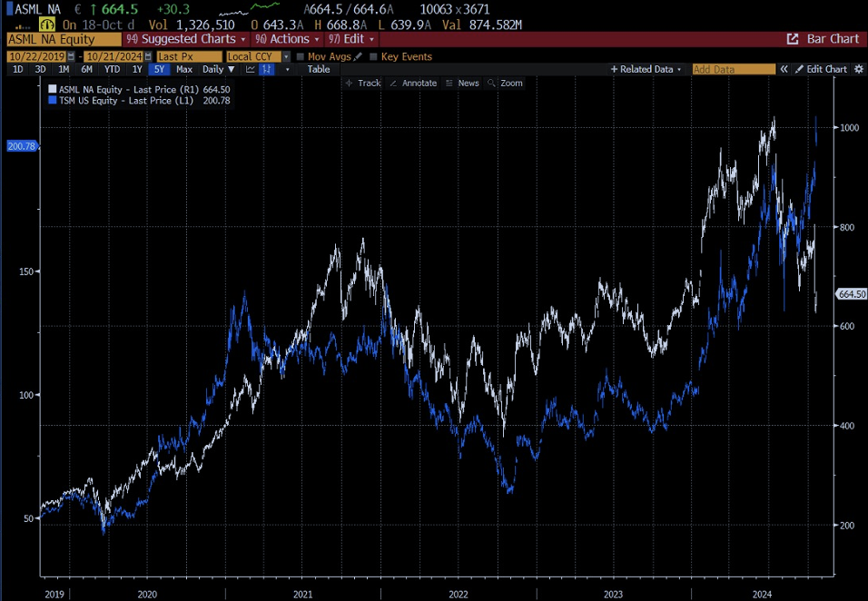868x601 pixels.
Task: Open the Suggested Charts dropdown
Action: click(x=186, y=39)
